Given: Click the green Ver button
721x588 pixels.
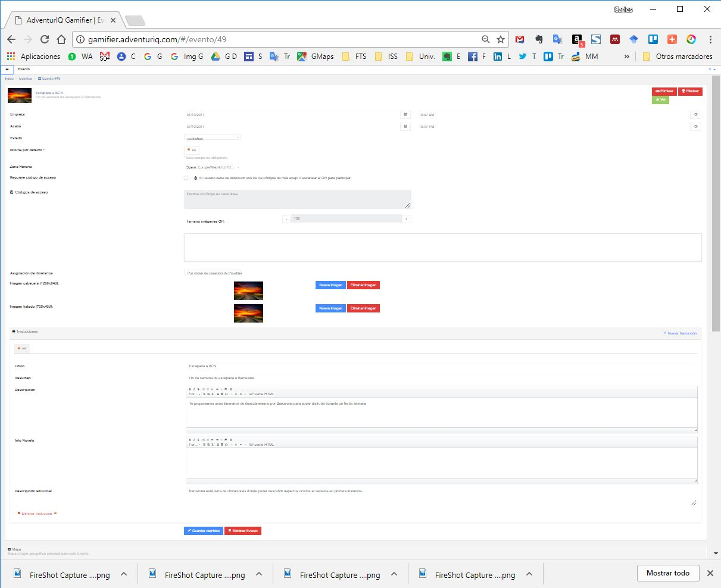Looking at the screenshot, I should click(660, 100).
